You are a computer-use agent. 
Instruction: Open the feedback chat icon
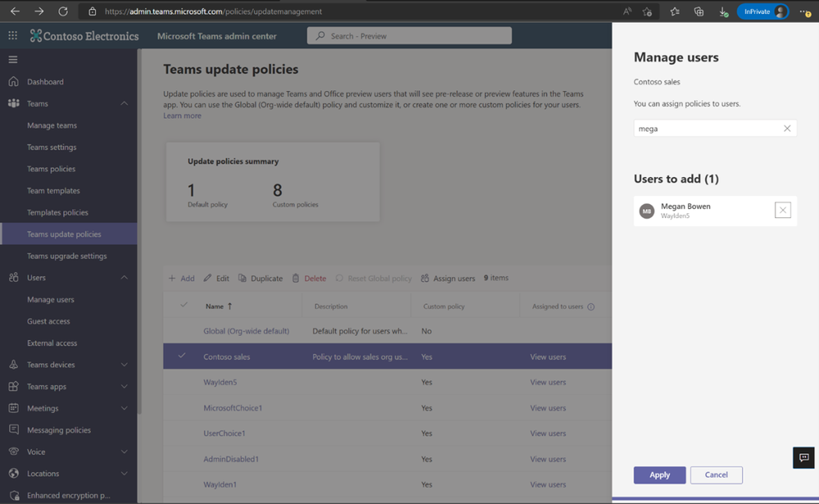(803, 457)
